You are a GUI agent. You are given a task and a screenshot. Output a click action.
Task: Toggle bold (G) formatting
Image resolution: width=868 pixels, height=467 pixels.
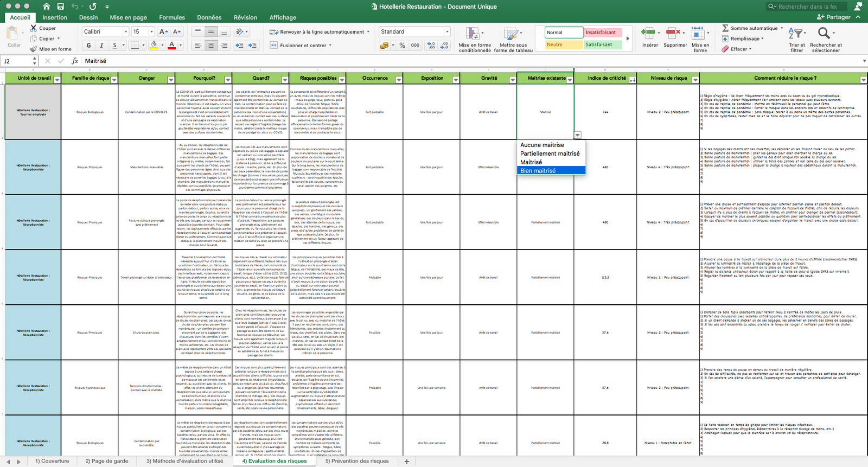click(89, 46)
